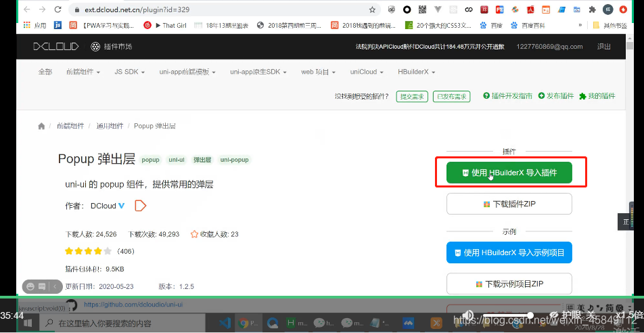Click the 提交需求 button
This screenshot has height=333, width=644.
[412, 97]
